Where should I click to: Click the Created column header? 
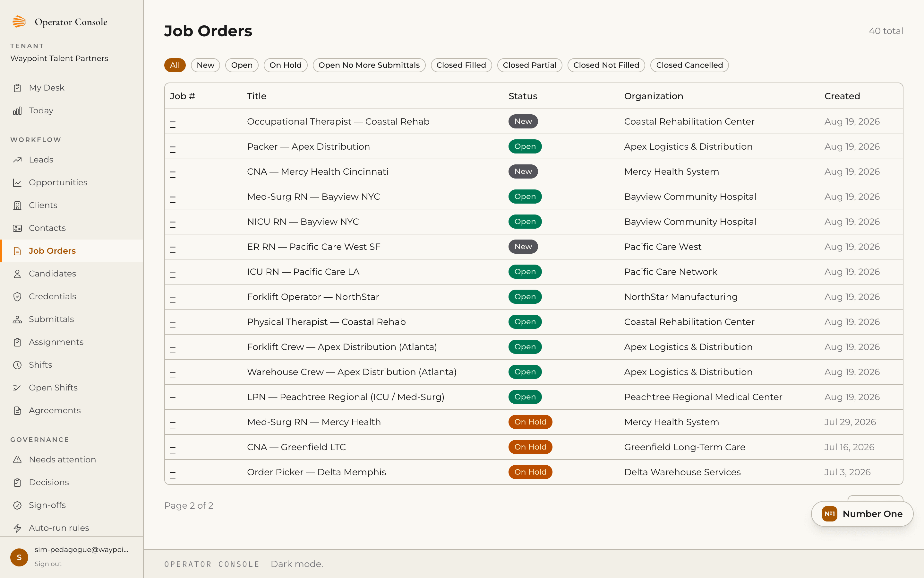click(x=842, y=96)
